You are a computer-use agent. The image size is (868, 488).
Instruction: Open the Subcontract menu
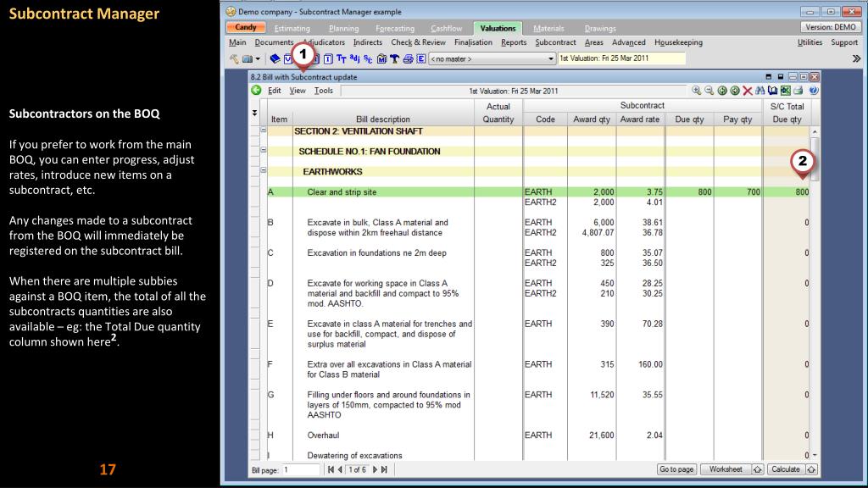(x=555, y=42)
